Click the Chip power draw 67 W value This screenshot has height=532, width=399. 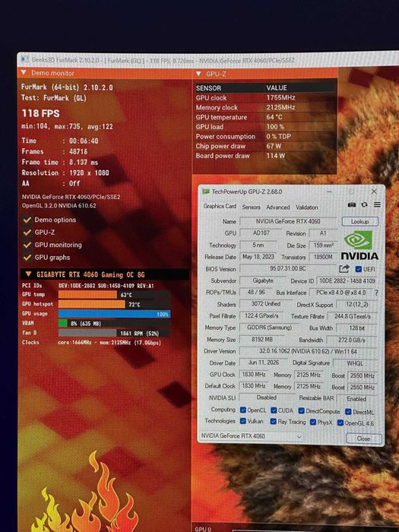(274, 146)
